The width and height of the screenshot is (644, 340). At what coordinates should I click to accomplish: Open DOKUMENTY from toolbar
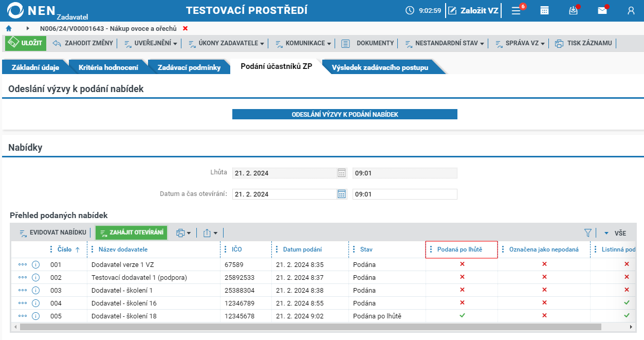click(x=368, y=43)
